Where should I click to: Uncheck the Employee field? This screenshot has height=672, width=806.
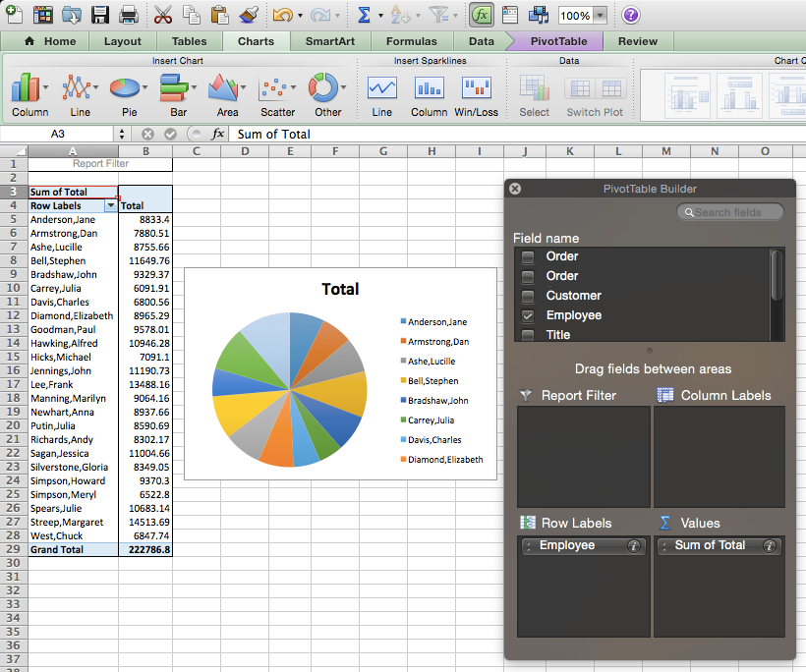click(x=527, y=315)
